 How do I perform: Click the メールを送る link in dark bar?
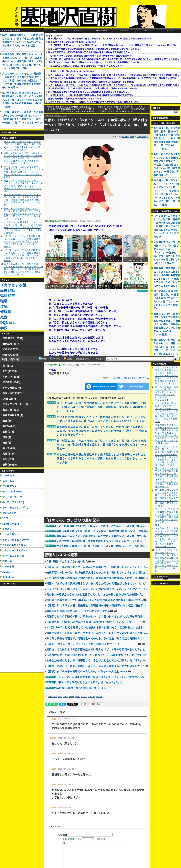click(98, 359)
